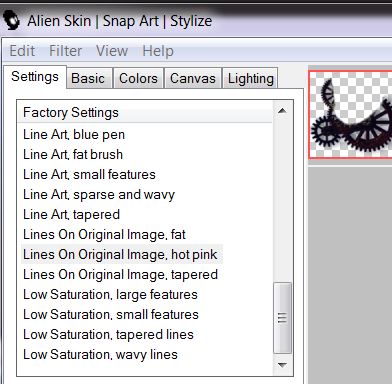Screen dimensions: 392x384
Task: Select Lines On Original Image, hot pink
Action: [120, 255]
